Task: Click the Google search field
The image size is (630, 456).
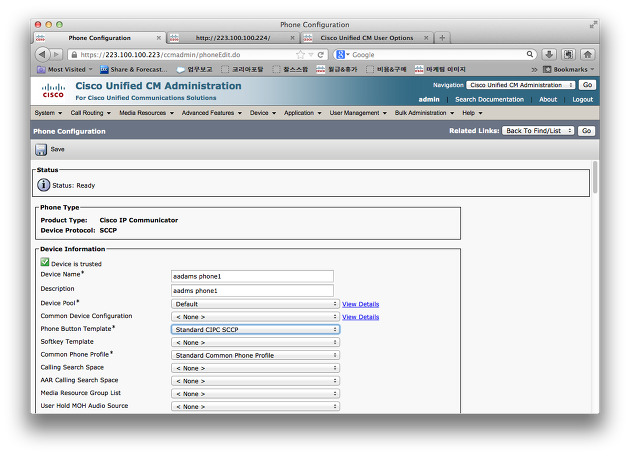Action: [437, 55]
